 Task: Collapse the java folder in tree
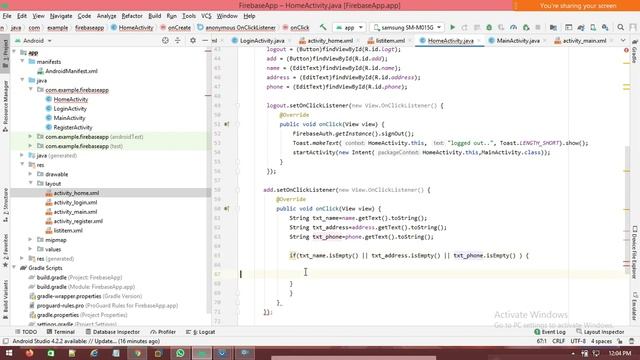tap(22, 80)
